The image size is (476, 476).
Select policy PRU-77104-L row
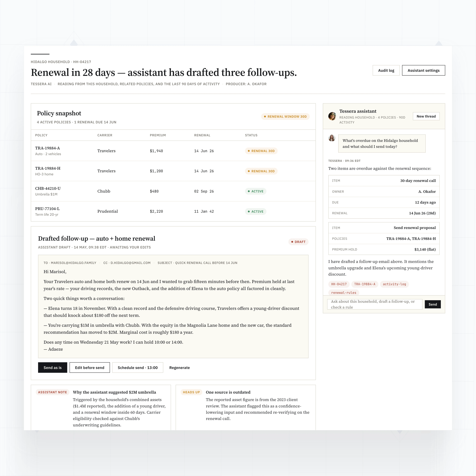(x=173, y=211)
